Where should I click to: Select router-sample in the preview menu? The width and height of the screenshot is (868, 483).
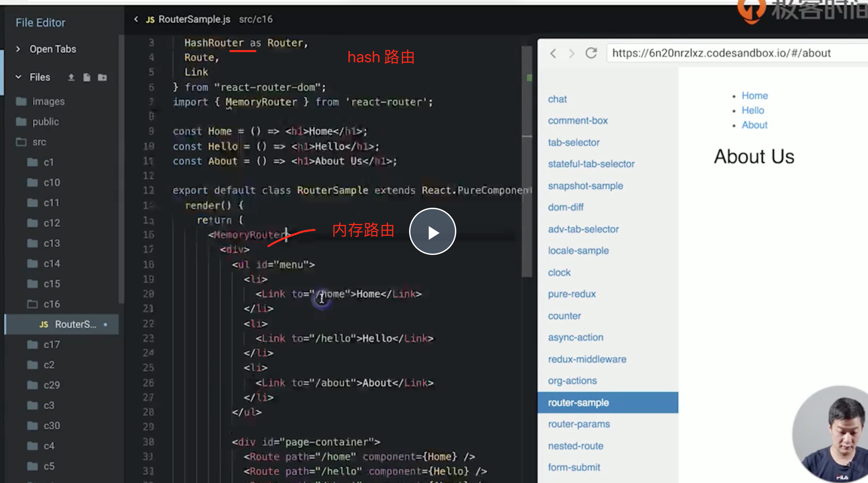click(x=578, y=402)
